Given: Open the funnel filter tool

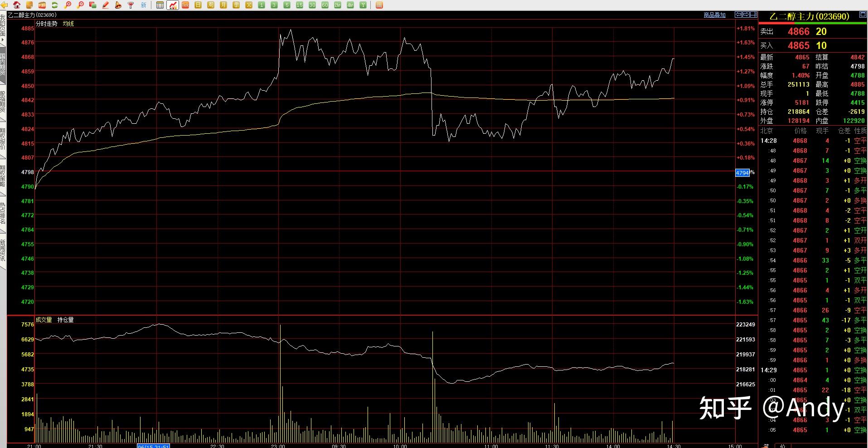Looking at the screenshot, I should pos(130,5).
